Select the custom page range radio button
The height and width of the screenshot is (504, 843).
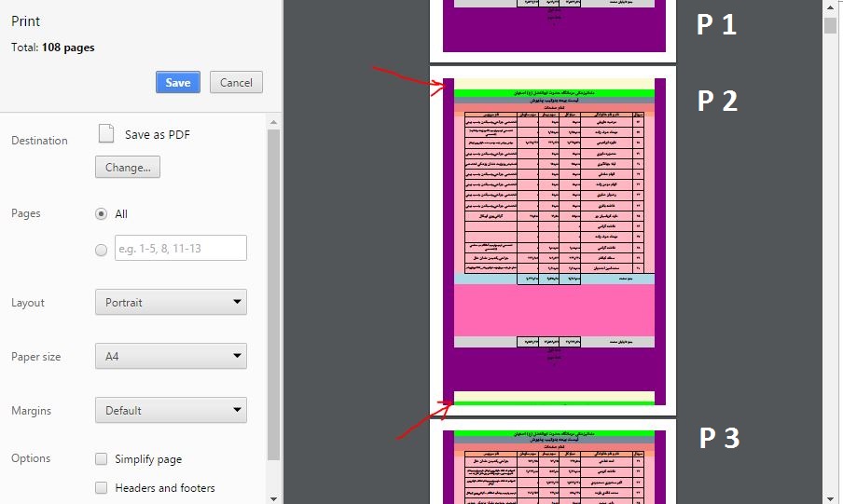tap(101, 250)
